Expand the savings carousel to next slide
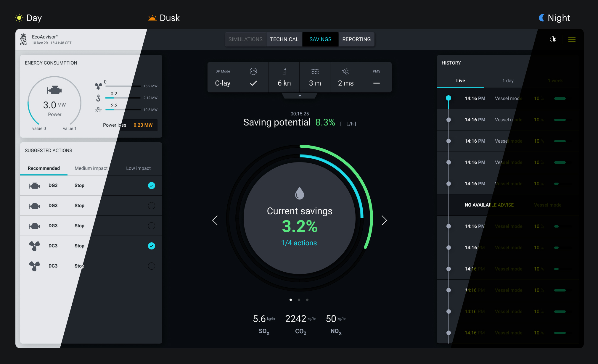Image resolution: width=598 pixels, height=364 pixels. click(384, 220)
